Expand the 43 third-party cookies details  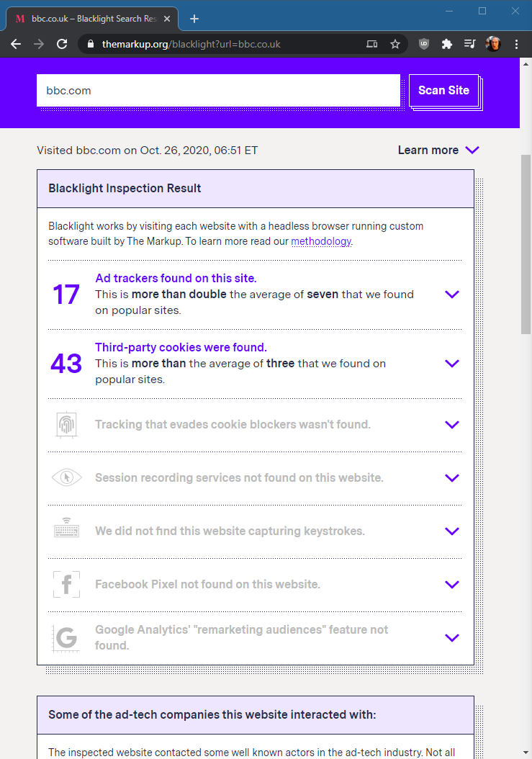(451, 364)
